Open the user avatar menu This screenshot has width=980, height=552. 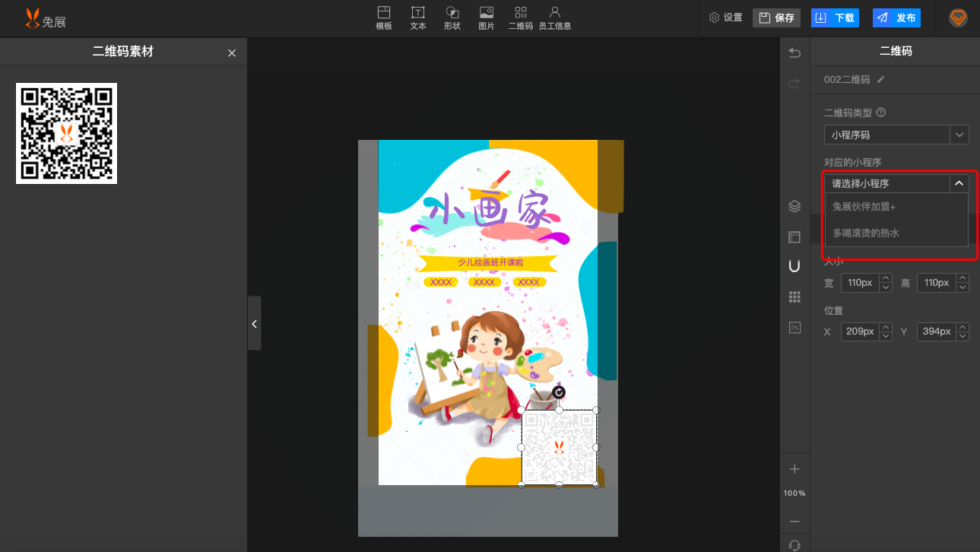958,18
